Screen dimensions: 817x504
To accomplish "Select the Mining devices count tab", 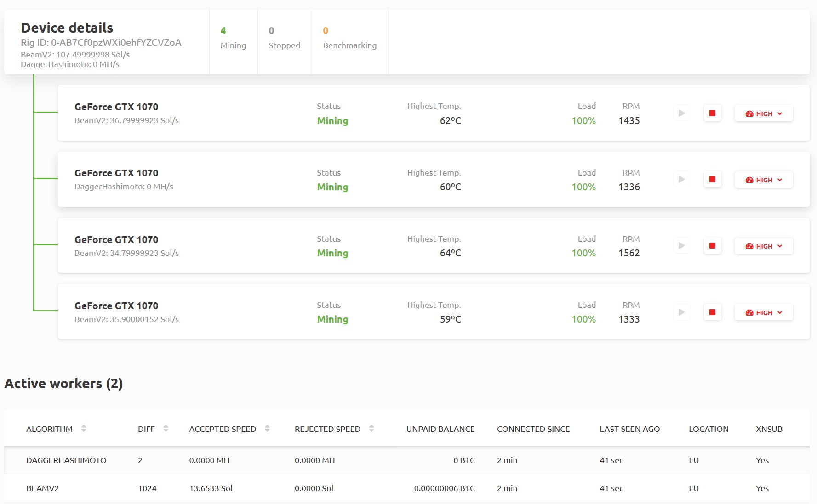I will point(233,38).
